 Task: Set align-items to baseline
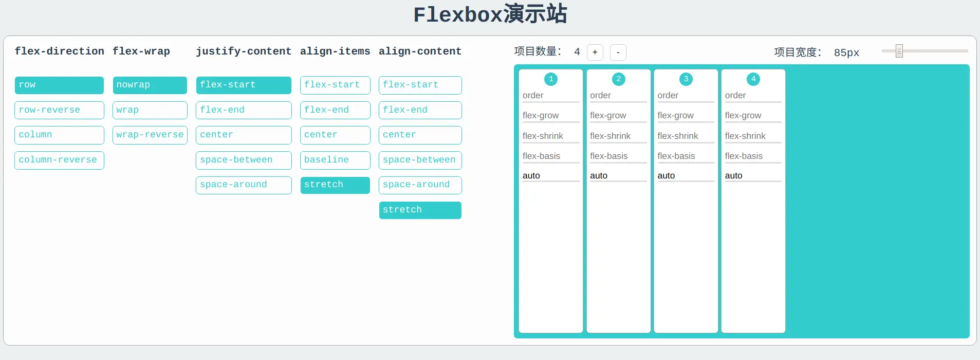[335, 160]
